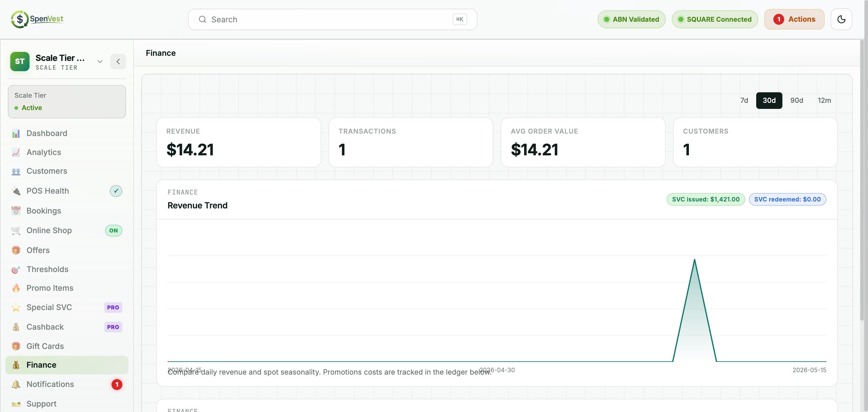Screen dimensions: 868x412
Task: Click the Actions red count badge
Action: point(779,19)
